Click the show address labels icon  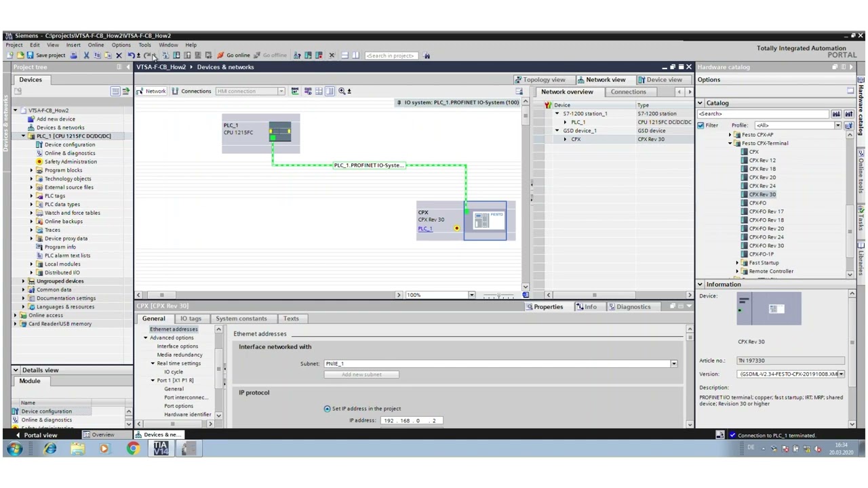click(308, 91)
